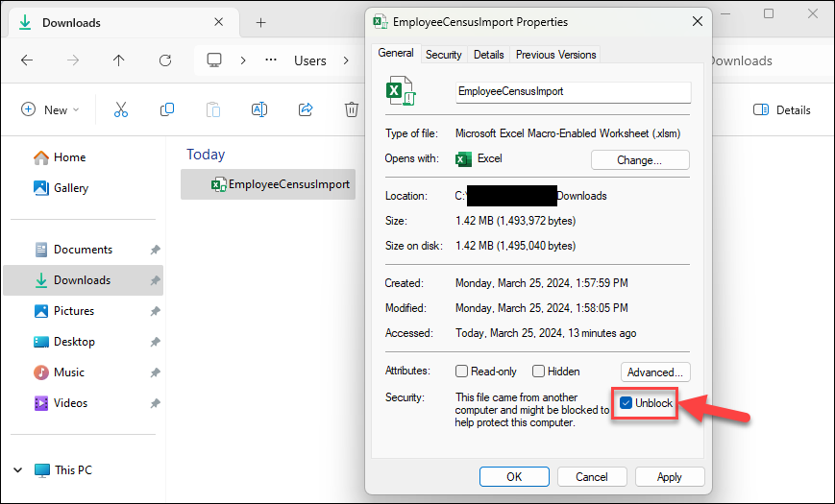Click the Delete trash icon in Explorer toolbar
This screenshot has height=504, width=835.
pyautogui.click(x=352, y=109)
